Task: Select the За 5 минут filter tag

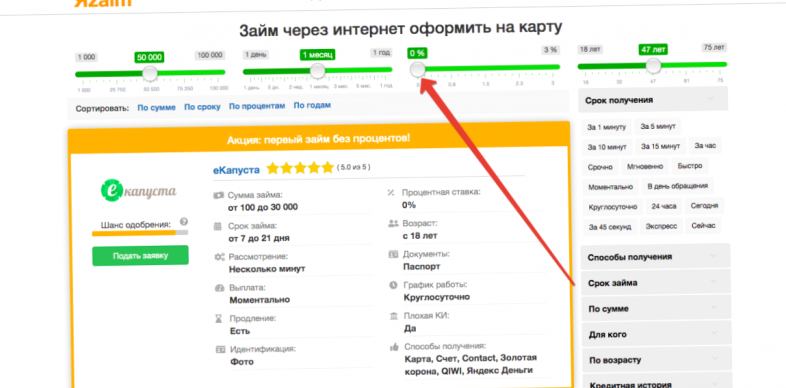Action: [x=658, y=126]
